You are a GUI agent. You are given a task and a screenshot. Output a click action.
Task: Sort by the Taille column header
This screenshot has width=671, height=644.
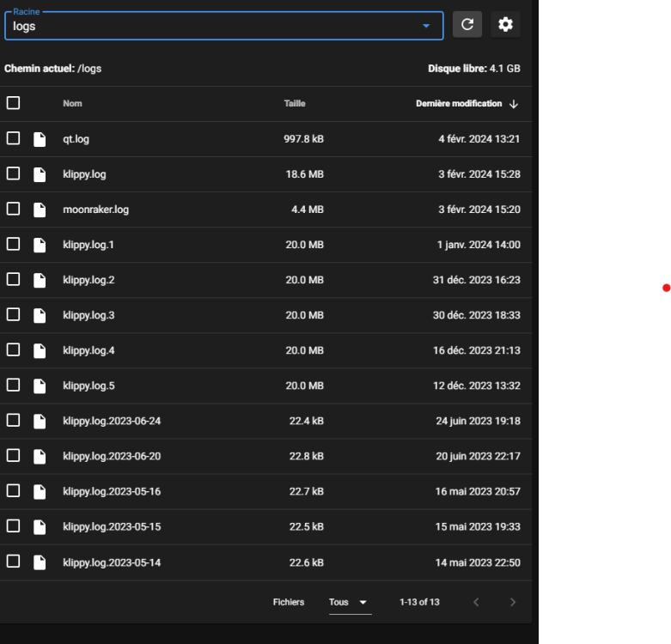pos(295,104)
